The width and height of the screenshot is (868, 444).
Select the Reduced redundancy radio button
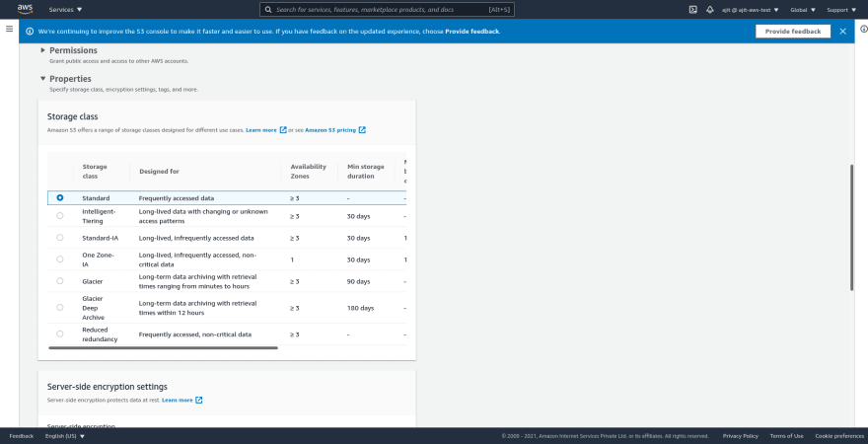point(60,333)
